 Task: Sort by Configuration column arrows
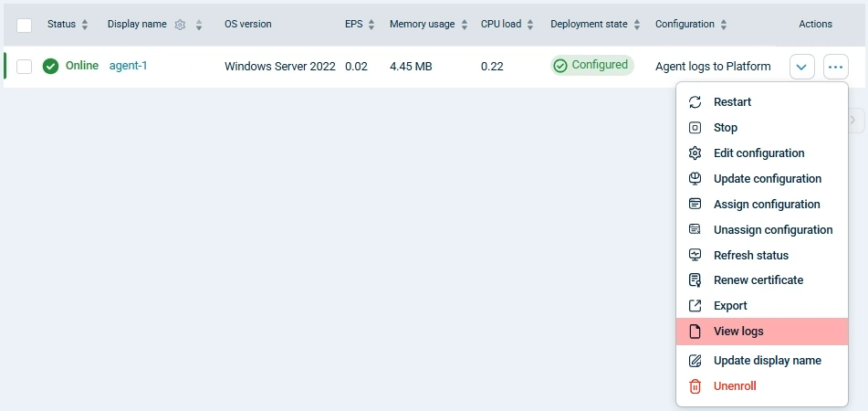724,25
